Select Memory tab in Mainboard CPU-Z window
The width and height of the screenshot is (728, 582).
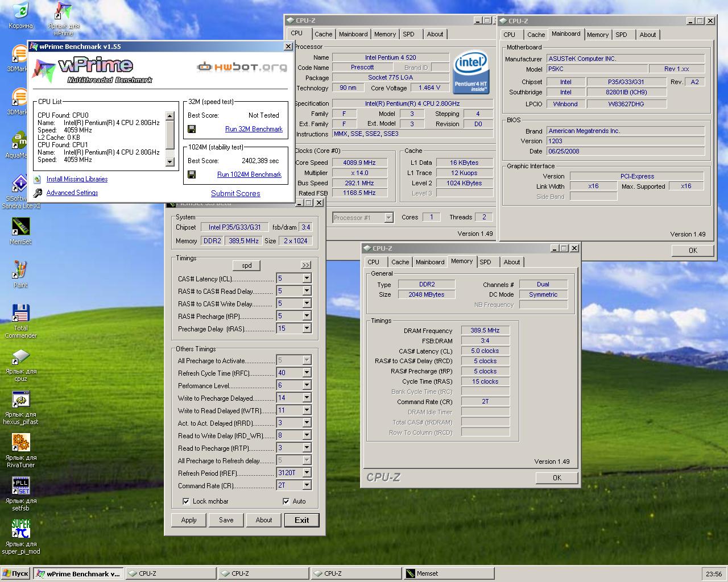pyautogui.click(x=597, y=35)
